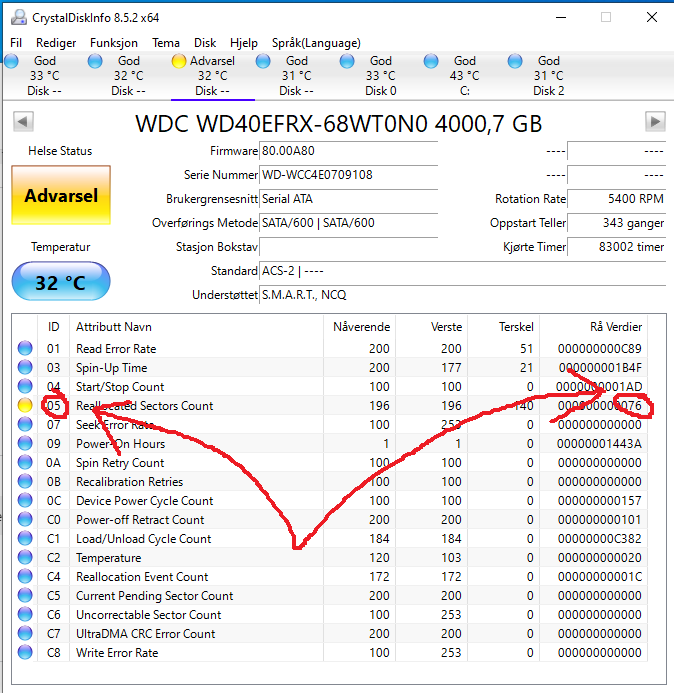Click status orb for Current Pending Sector Count
The width and height of the screenshot is (674, 693).
pos(25,595)
